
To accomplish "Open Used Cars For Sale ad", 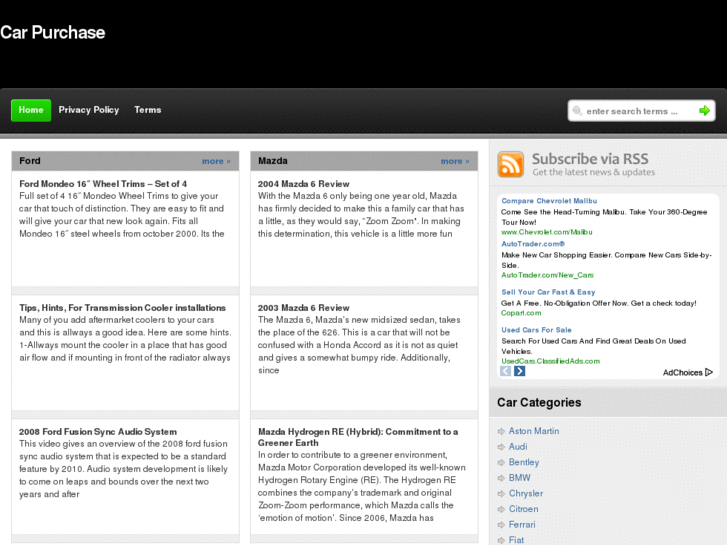I will point(536,330).
